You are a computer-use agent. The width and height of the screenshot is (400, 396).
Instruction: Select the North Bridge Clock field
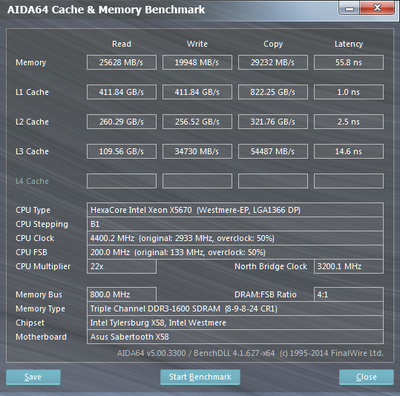[349, 266]
